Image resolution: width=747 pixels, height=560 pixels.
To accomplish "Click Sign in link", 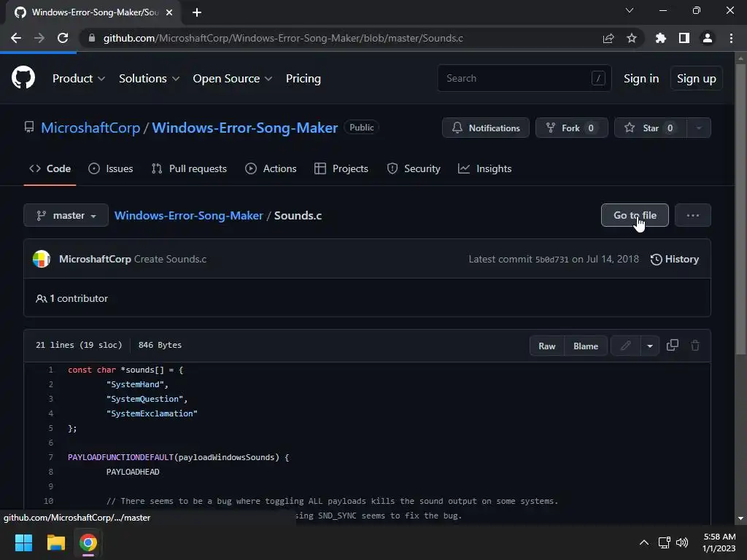I will (641, 79).
